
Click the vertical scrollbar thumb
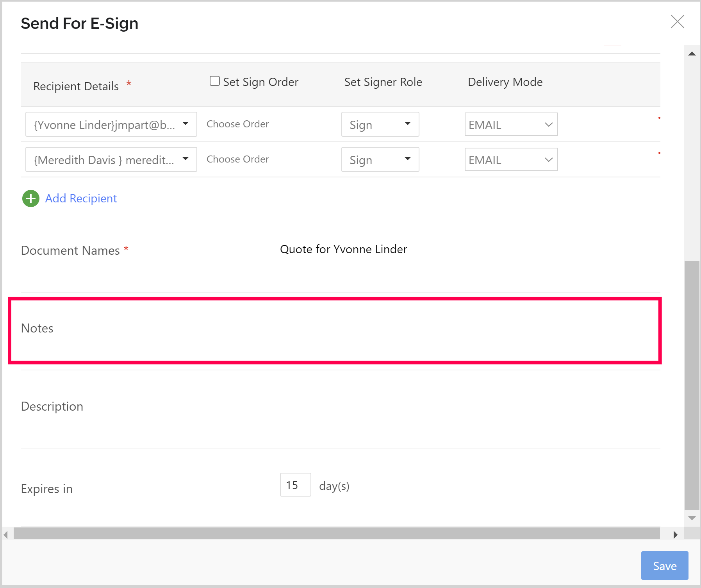[692, 385]
